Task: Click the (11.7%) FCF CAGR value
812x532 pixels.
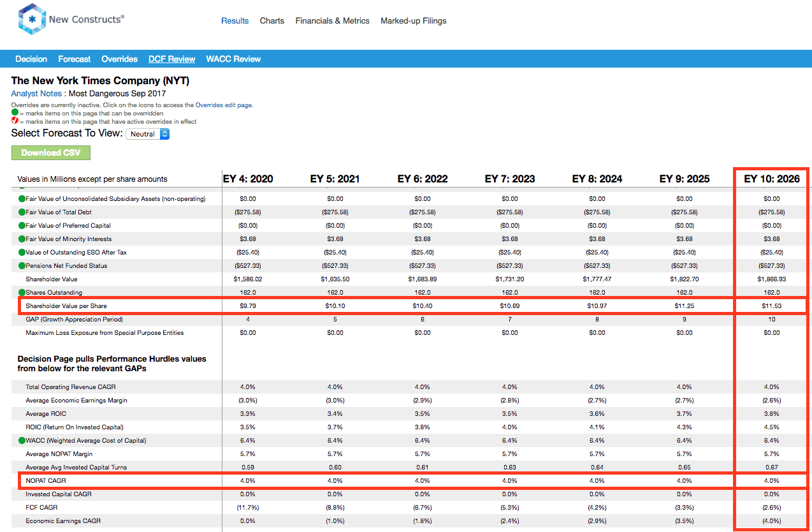Action: point(248,508)
